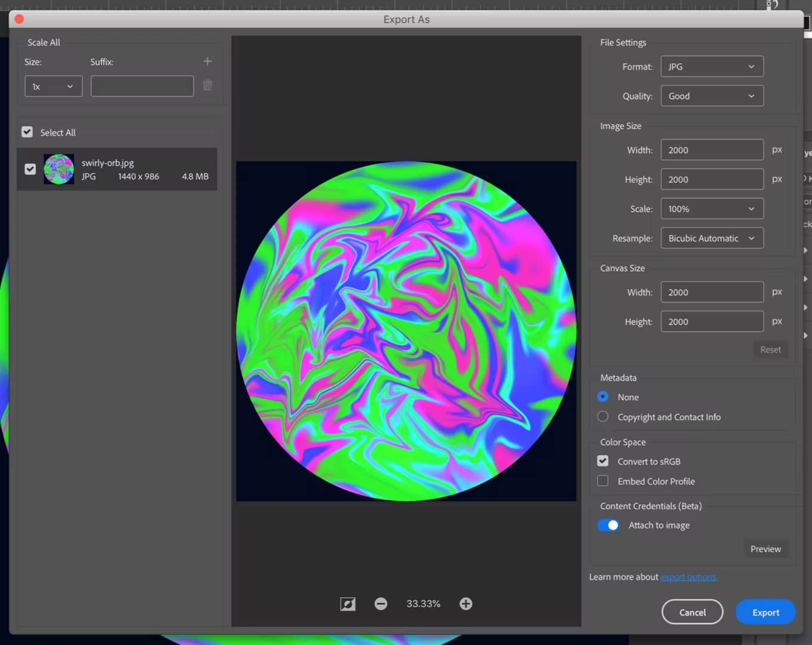812x645 pixels.
Task: Cancel the export dialog
Action: 692,612
